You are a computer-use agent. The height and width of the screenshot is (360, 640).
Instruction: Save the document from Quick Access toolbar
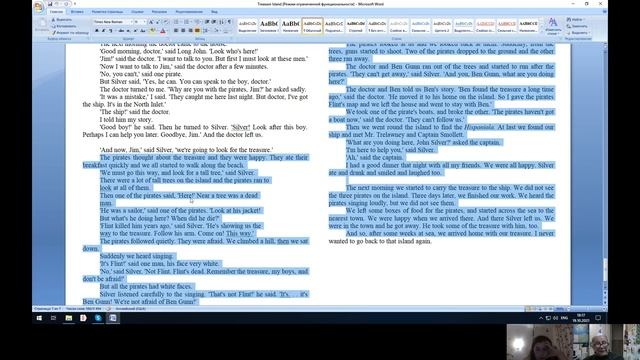tap(50, 4)
